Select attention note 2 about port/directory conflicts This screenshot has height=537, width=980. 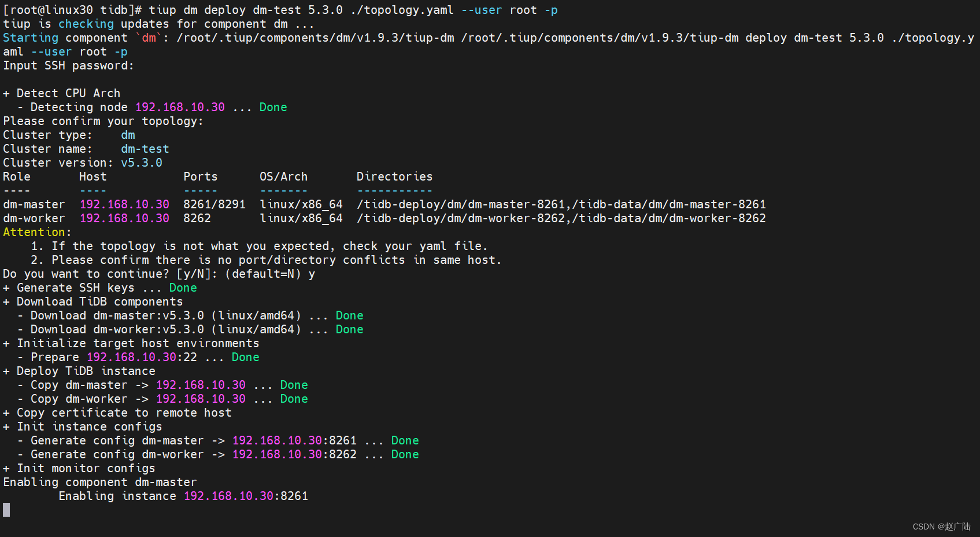[266, 260]
